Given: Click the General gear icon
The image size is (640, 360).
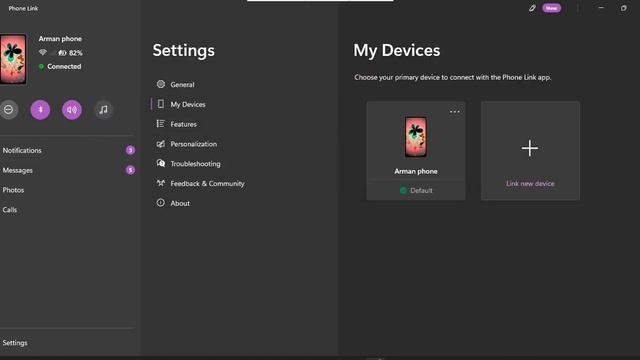Looking at the screenshot, I should [161, 84].
